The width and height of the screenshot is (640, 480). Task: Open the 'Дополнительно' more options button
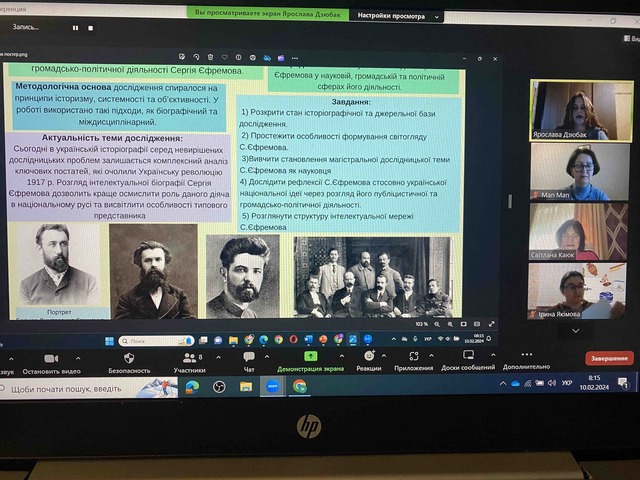pyautogui.click(x=527, y=360)
